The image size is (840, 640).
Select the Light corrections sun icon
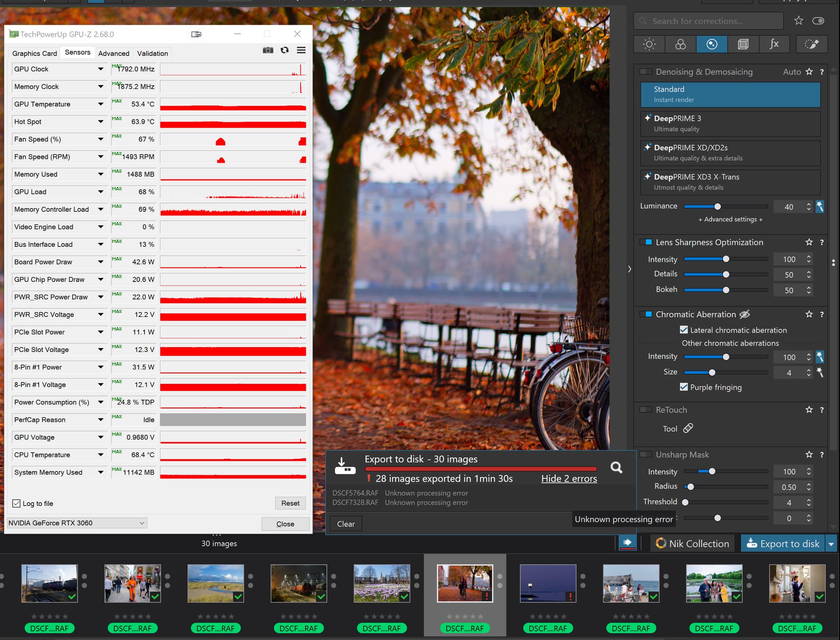pyautogui.click(x=649, y=44)
